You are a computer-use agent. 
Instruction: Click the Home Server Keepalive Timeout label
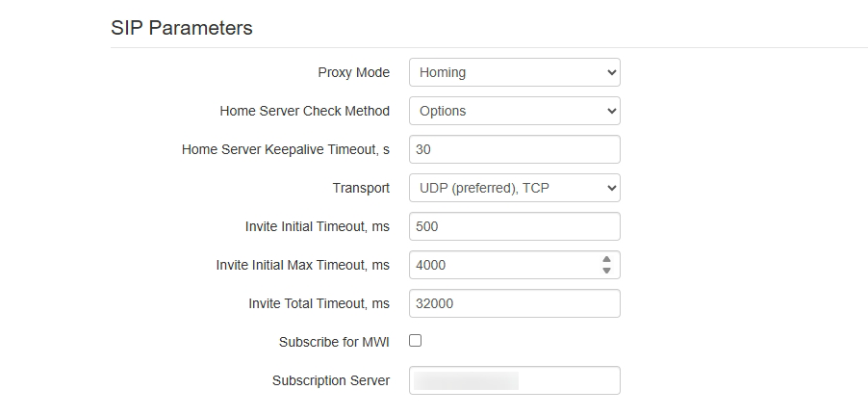[x=285, y=149]
